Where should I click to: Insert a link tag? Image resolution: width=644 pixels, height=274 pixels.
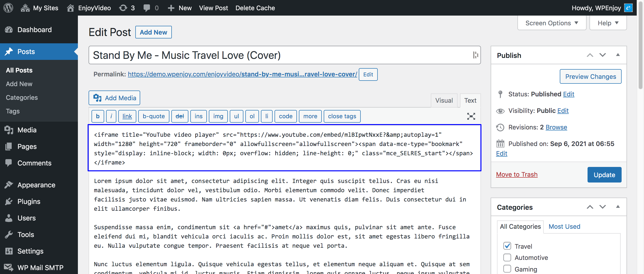[127, 116]
